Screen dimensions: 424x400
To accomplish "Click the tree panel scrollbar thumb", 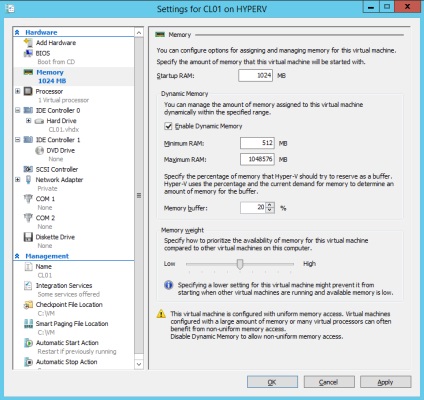I will [139, 195].
